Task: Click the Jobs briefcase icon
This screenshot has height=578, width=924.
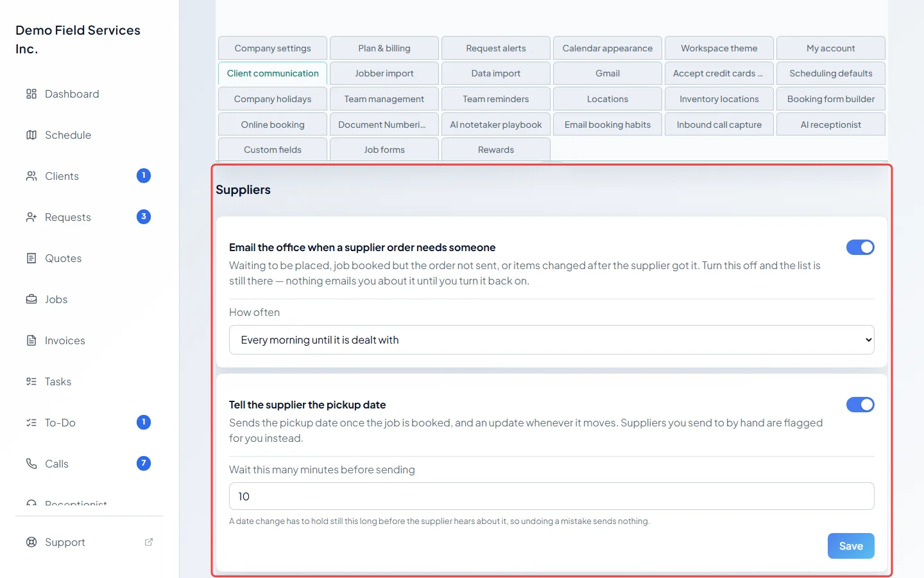Action: coord(31,299)
